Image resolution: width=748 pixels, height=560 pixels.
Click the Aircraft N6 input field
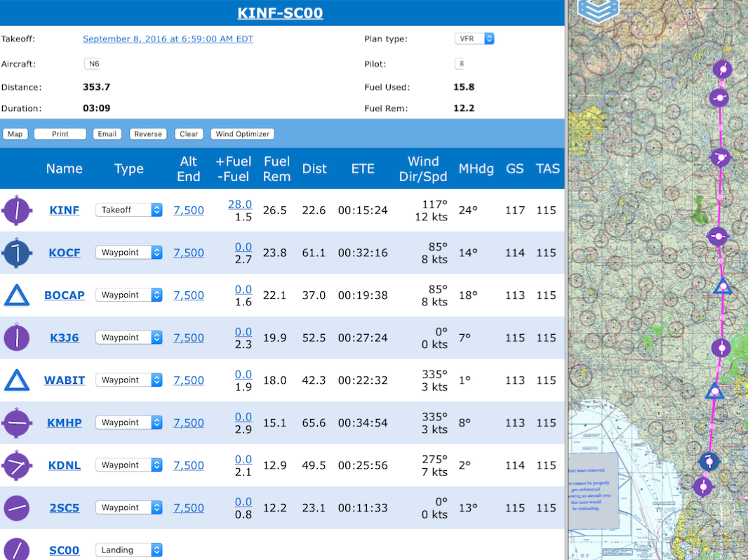click(93, 64)
